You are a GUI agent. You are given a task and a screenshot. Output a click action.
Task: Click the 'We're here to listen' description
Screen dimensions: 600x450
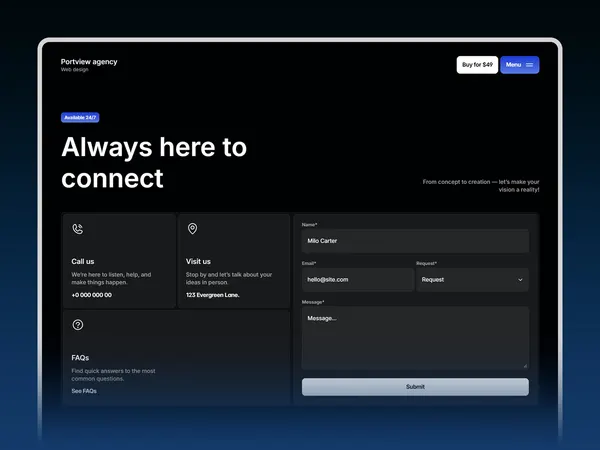[111, 279]
